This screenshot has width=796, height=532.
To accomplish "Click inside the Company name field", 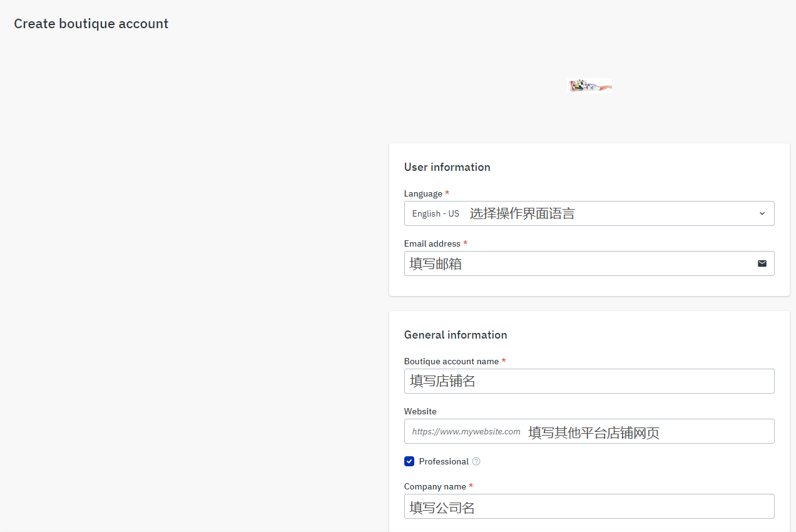I will pos(588,506).
